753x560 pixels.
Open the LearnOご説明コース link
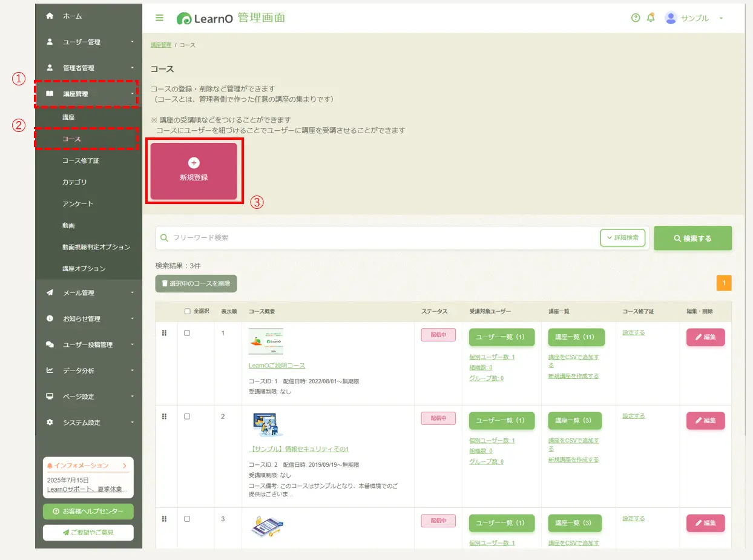[x=277, y=366]
